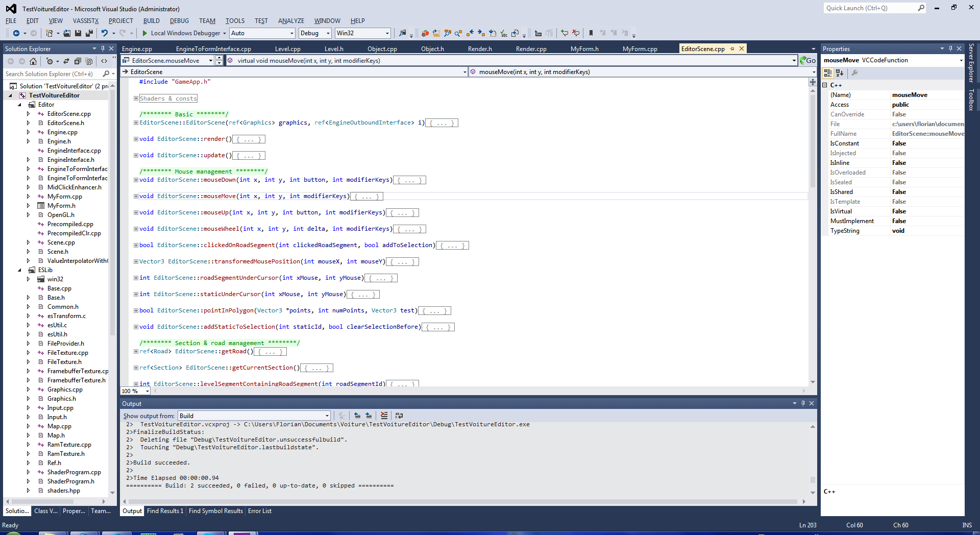This screenshot has height=535, width=980.
Task: Click the Home icon in Solution Explorer
Action: pos(33,61)
